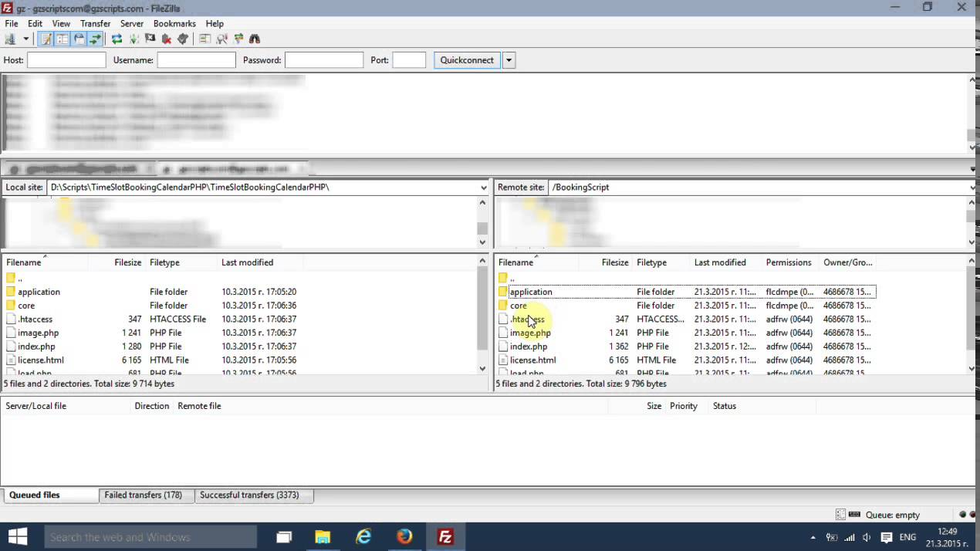Sort local files by Filesize column
The height and width of the screenshot is (551, 980).
click(127, 262)
